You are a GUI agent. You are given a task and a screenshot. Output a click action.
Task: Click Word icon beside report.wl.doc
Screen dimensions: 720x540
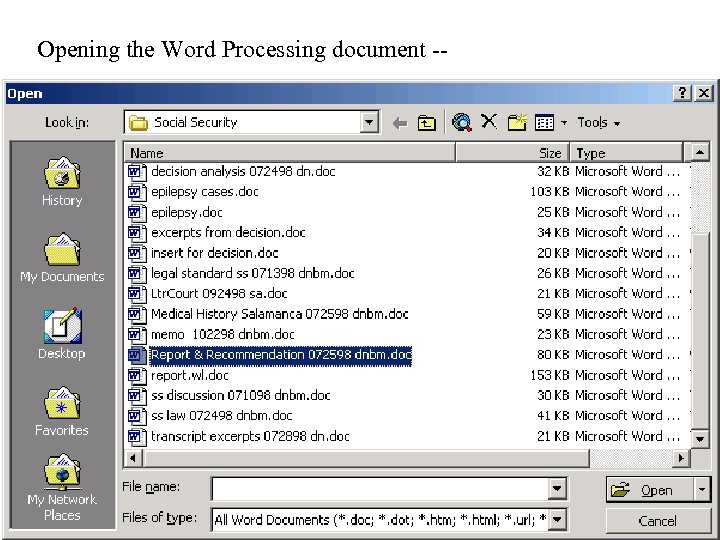(x=136, y=376)
